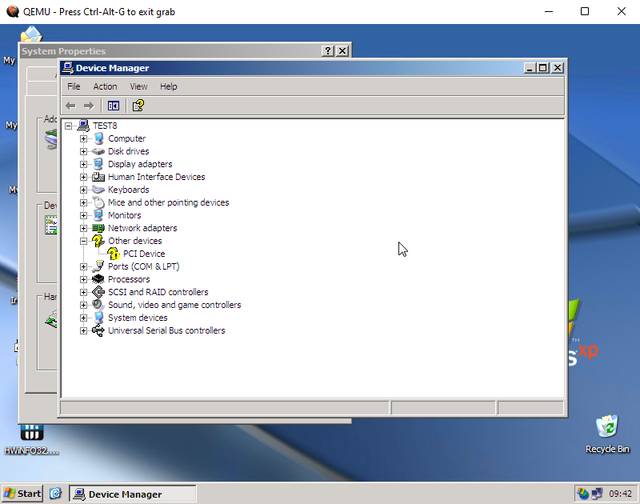Click the taskbar clock showing 09:42

click(x=620, y=494)
